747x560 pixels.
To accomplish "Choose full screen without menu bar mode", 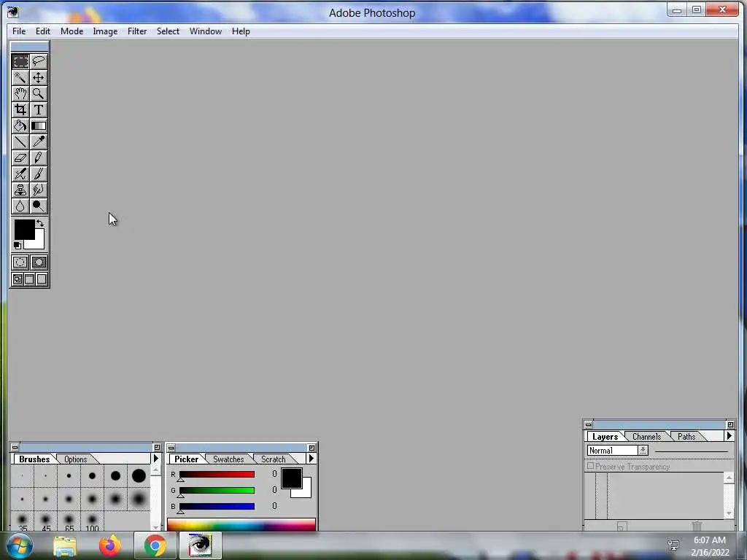I will point(42,279).
